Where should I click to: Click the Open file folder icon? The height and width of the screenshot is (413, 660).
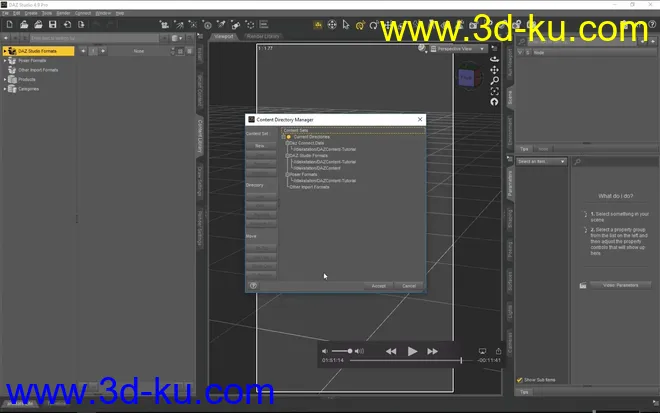(x=22, y=24)
